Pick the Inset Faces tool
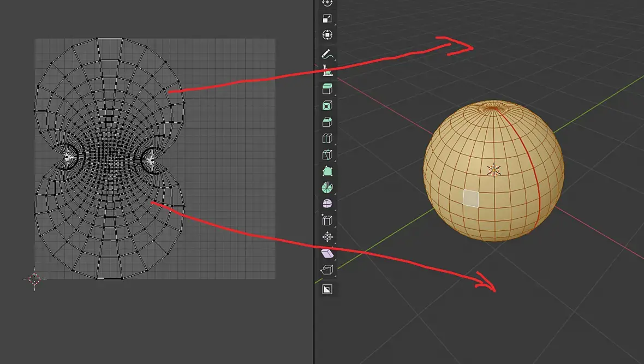This screenshot has height=364, width=644. click(x=327, y=105)
